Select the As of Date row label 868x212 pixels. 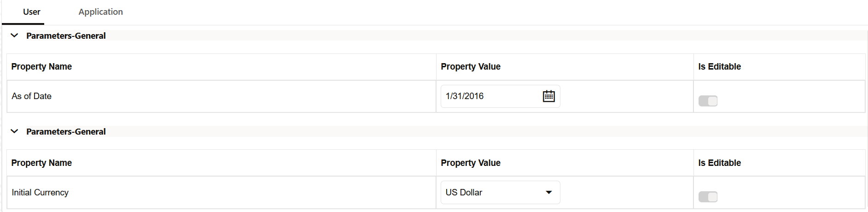pos(31,96)
